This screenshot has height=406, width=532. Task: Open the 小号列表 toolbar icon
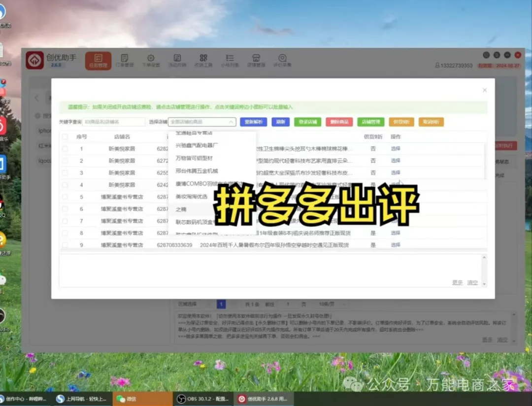click(230, 60)
